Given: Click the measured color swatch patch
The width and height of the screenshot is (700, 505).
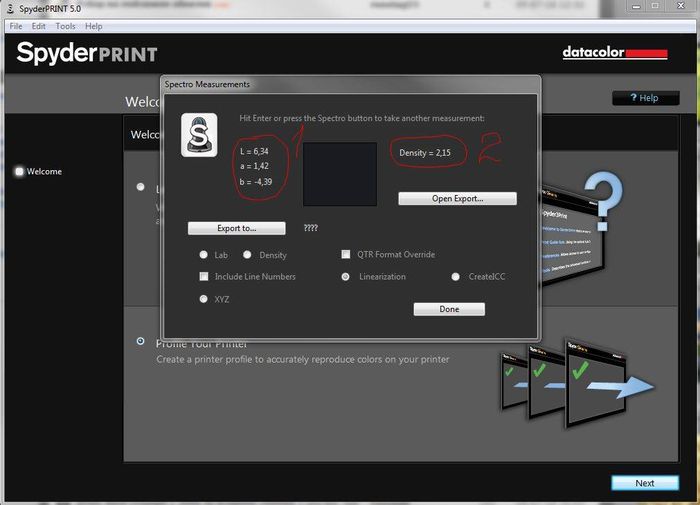Looking at the screenshot, I should [340, 174].
